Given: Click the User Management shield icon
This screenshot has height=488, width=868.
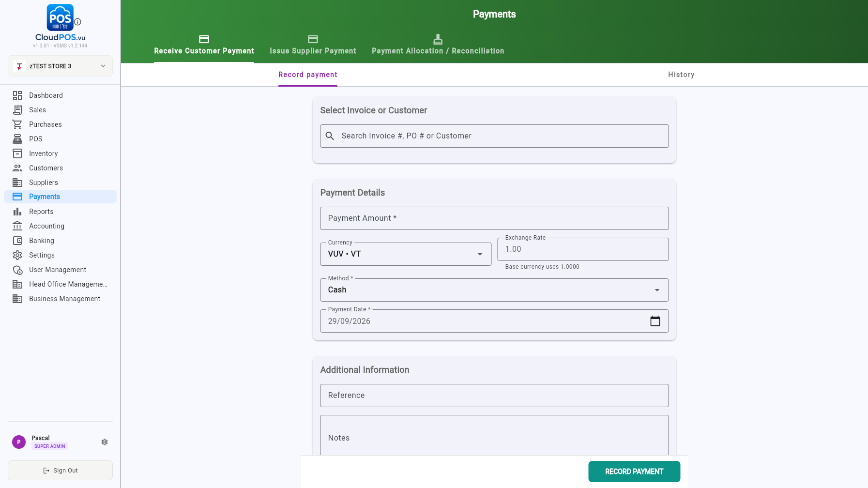Looking at the screenshot, I should point(17,270).
